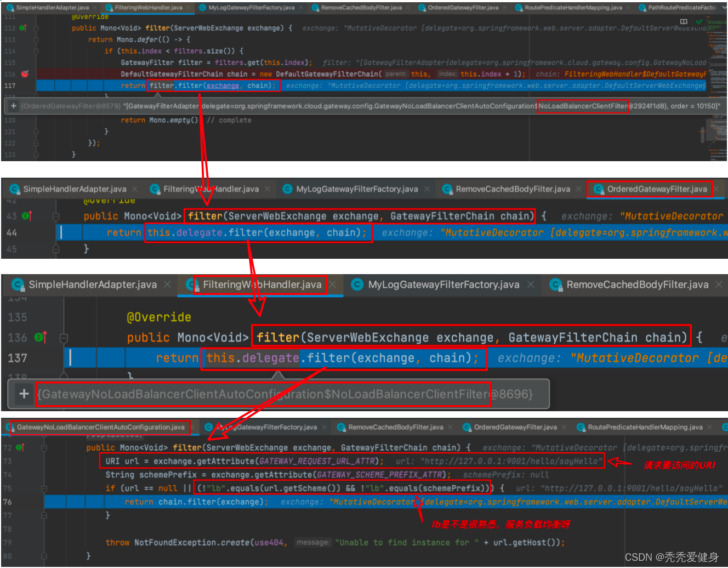Viewport: 728px width, 568px height.
Task: Close OrderedGatewayFilter.java tab in line 76 editor
Action: click(x=564, y=427)
